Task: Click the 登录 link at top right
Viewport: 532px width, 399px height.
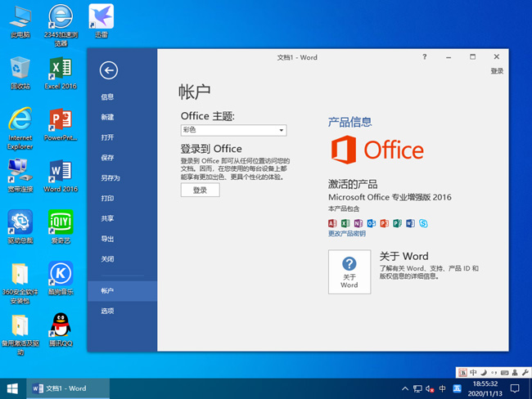Action: (x=497, y=71)
